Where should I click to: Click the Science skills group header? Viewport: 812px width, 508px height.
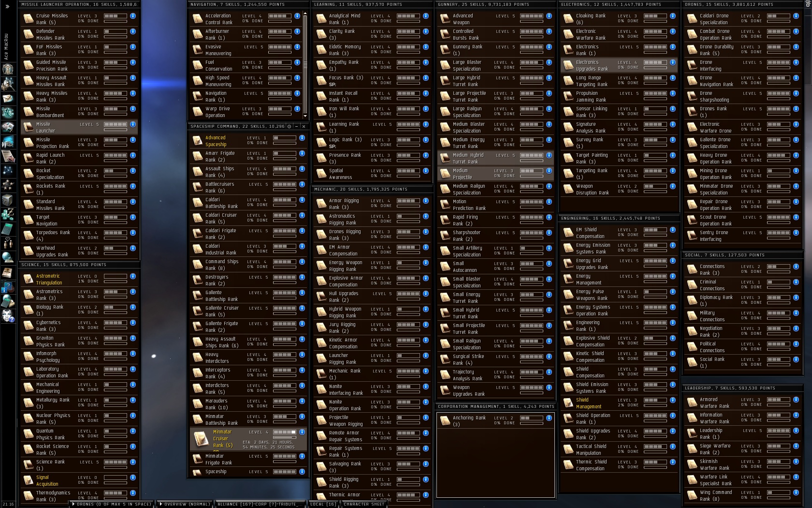pos(80,265)
